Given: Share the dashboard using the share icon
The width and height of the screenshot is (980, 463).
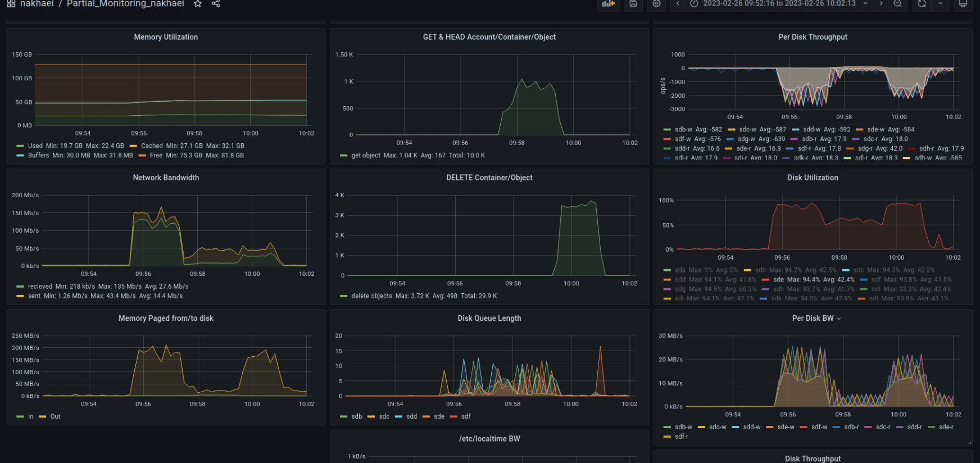Looking at the screenshot, I should pyautogui.click(x=216, y=4).
